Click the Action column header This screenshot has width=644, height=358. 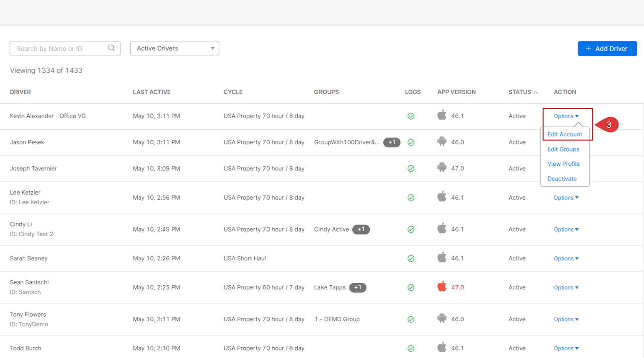pyautogui.click(x=565, y=92)
